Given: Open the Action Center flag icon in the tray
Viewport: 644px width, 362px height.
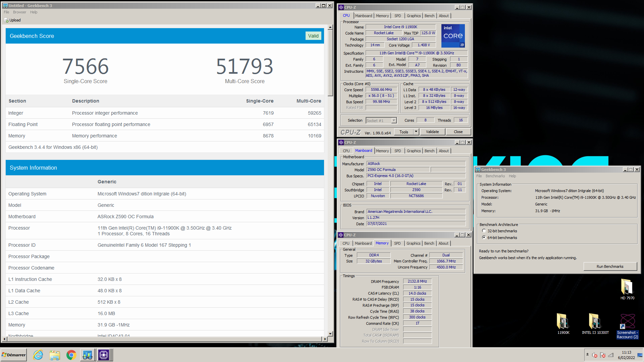Looking at the screenshot, I should (603, 355).
